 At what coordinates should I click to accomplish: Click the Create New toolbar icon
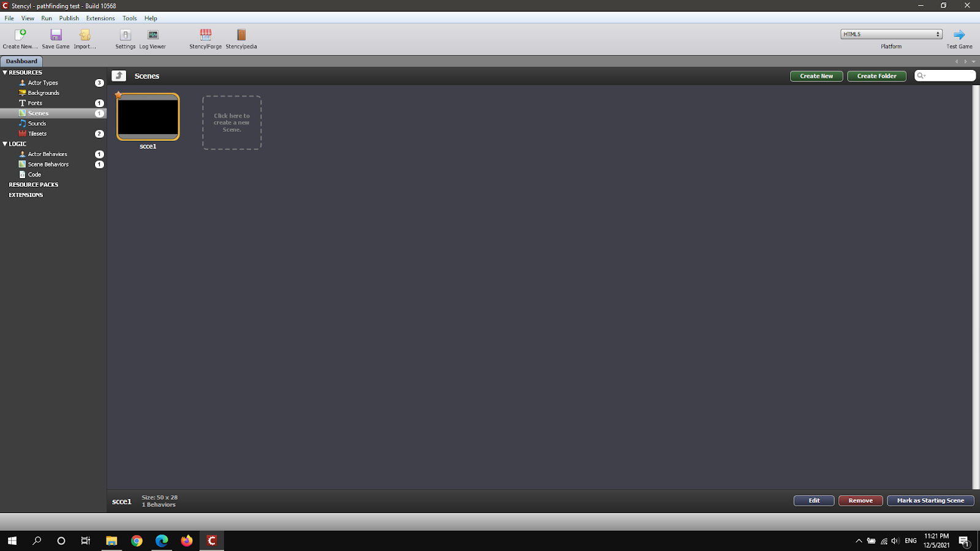click(x=20, y=35)
